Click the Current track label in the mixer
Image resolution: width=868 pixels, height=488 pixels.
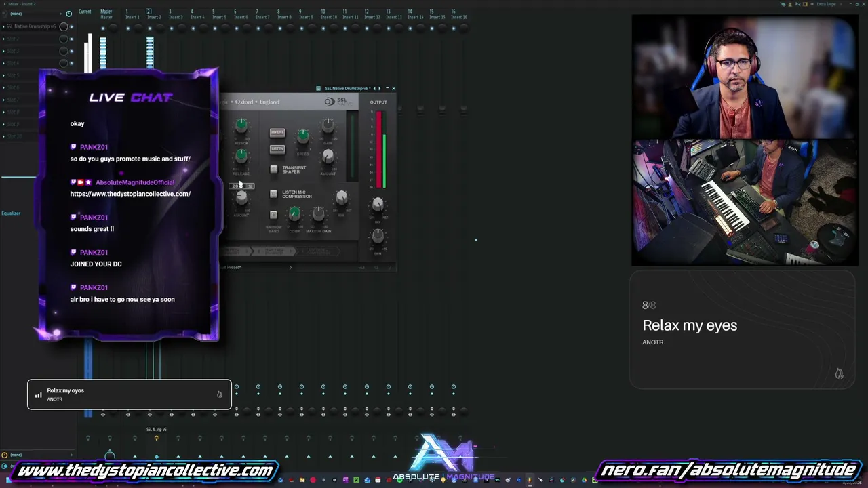[85, 12]
